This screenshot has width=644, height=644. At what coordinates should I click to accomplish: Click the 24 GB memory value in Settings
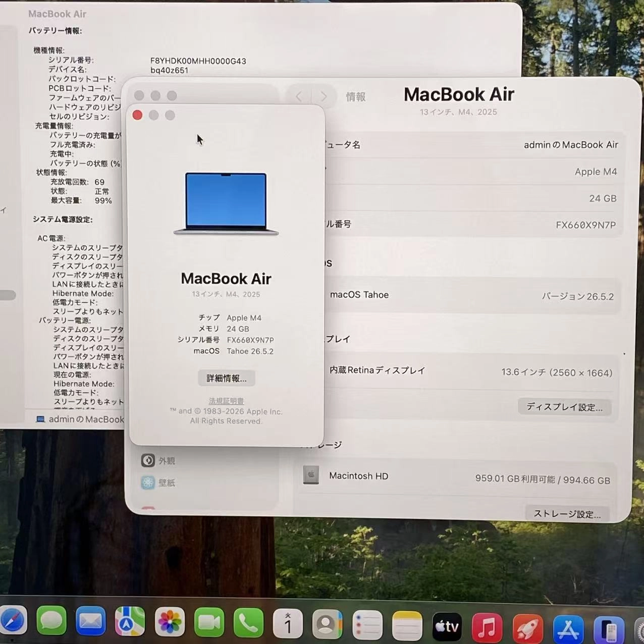[x=603, y=198]
